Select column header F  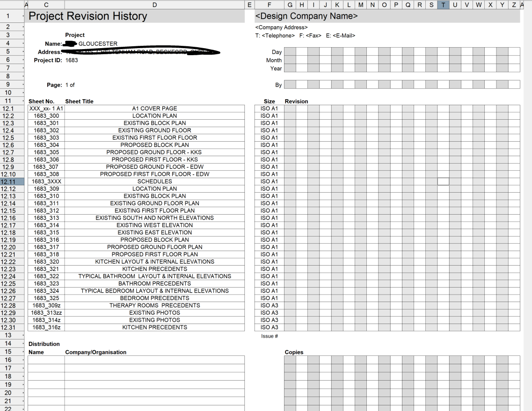coord(269,5)
